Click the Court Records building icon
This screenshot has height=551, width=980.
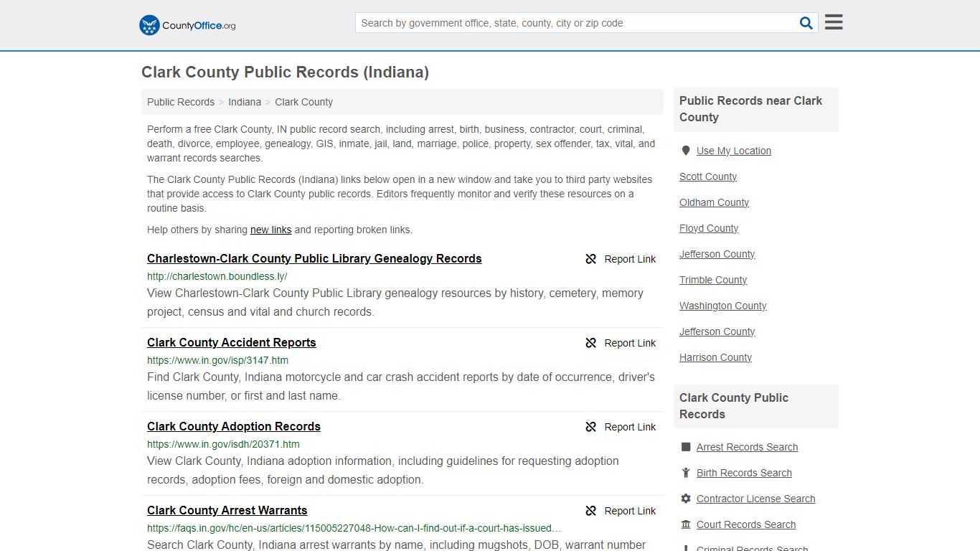click(686, 524)
